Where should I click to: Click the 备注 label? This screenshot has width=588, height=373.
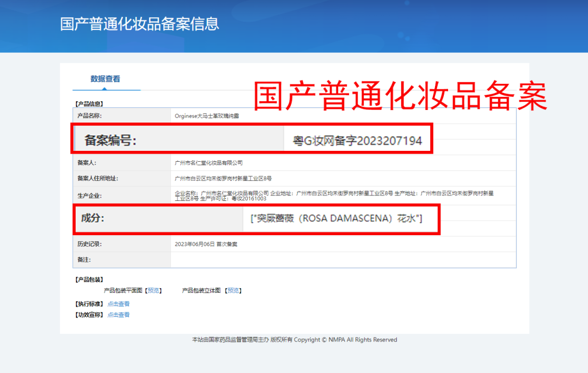coord(84,260)
